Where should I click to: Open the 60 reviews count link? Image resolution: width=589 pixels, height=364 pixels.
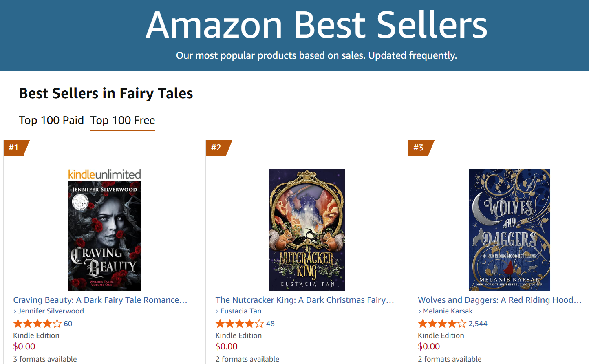tap(68, 324)
